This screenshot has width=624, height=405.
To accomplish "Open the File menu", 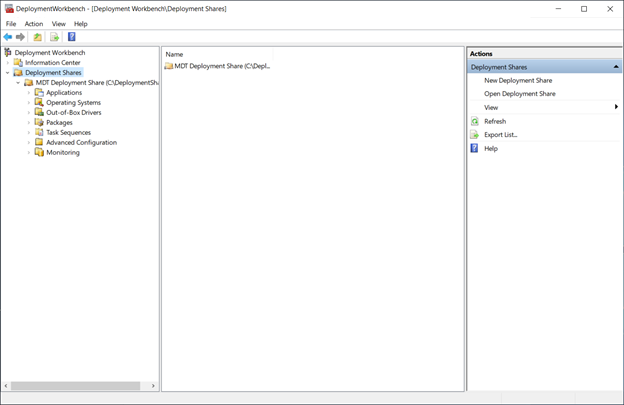I will coord(11,24).
